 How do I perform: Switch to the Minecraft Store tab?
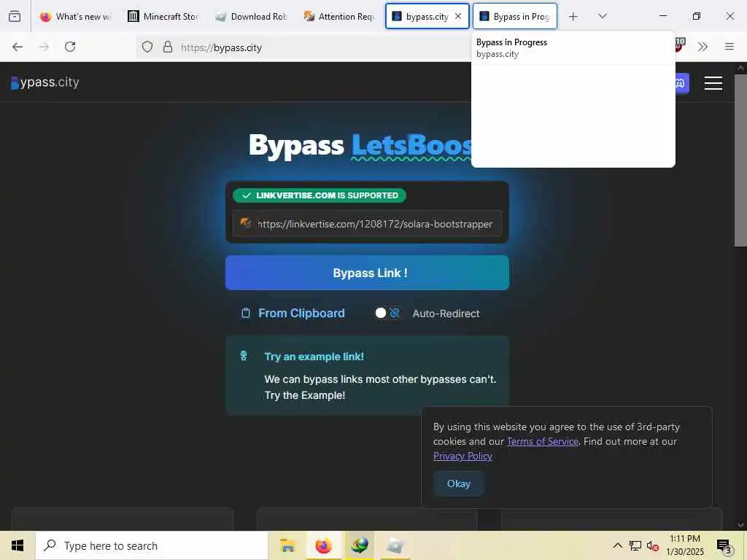point(163,16)
